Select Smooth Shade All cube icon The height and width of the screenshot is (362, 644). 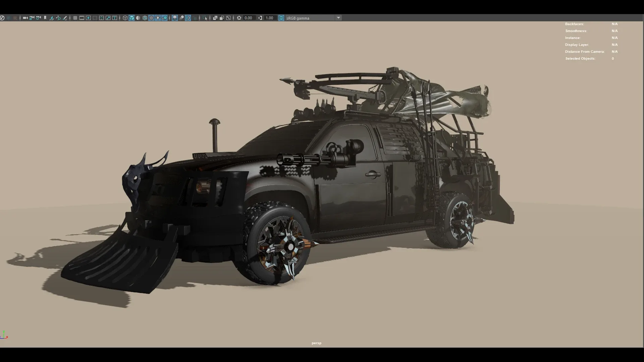point(132,18)
